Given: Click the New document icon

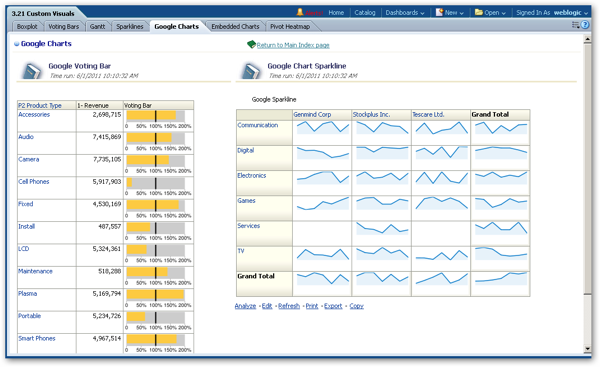Looking at the screenshot, I should point(439,12).
